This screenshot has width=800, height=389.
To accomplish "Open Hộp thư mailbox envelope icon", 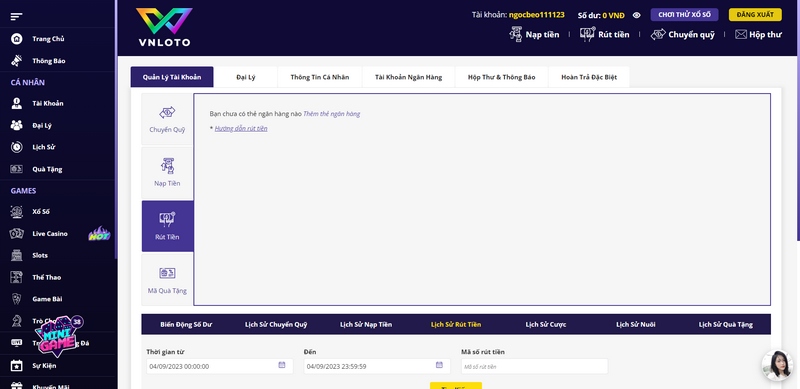I will 741,34.
